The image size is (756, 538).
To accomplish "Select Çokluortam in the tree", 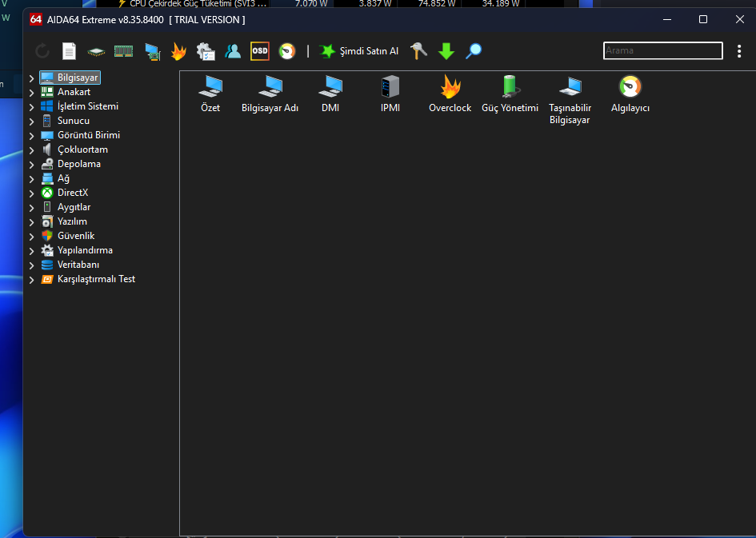I will point(74,149).
